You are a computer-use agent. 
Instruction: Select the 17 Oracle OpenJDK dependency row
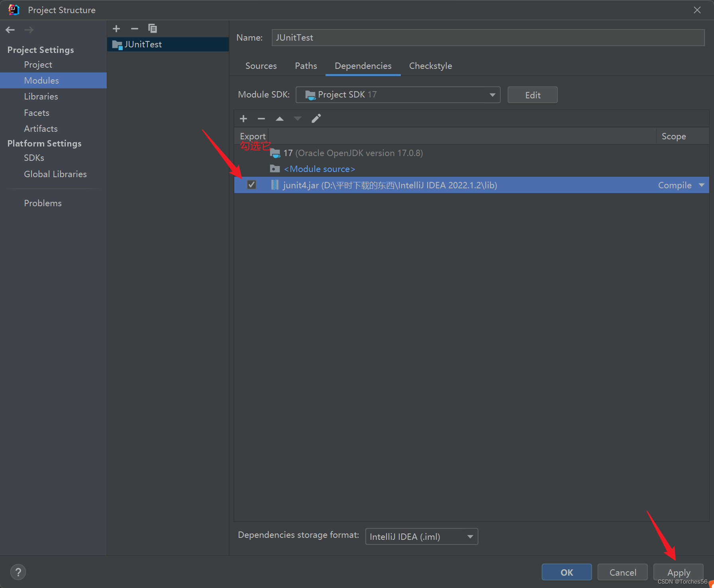tap(471, 153)
